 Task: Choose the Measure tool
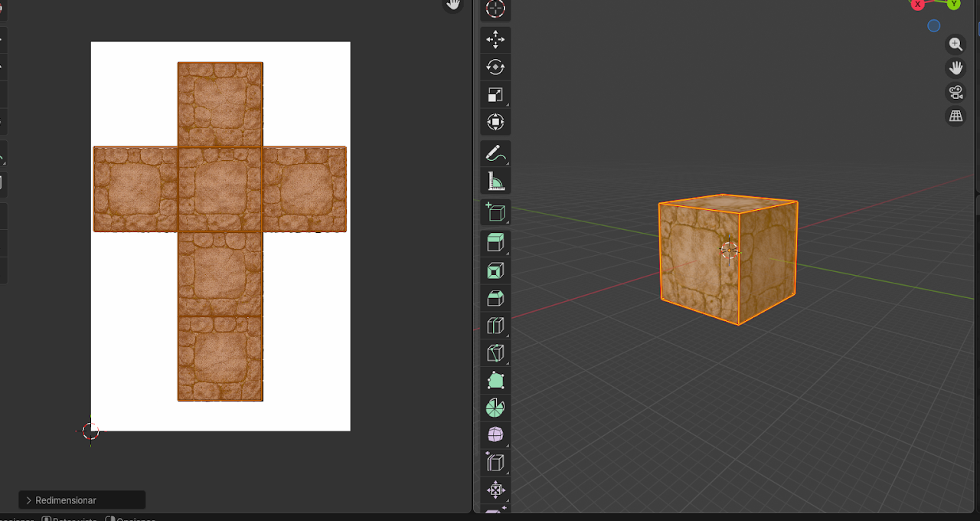click(x=495, y=182)
